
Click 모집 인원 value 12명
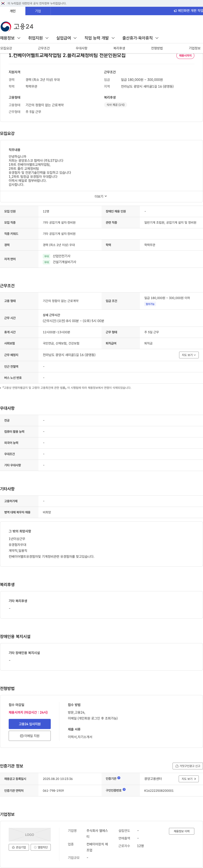(x=46, y=211)
